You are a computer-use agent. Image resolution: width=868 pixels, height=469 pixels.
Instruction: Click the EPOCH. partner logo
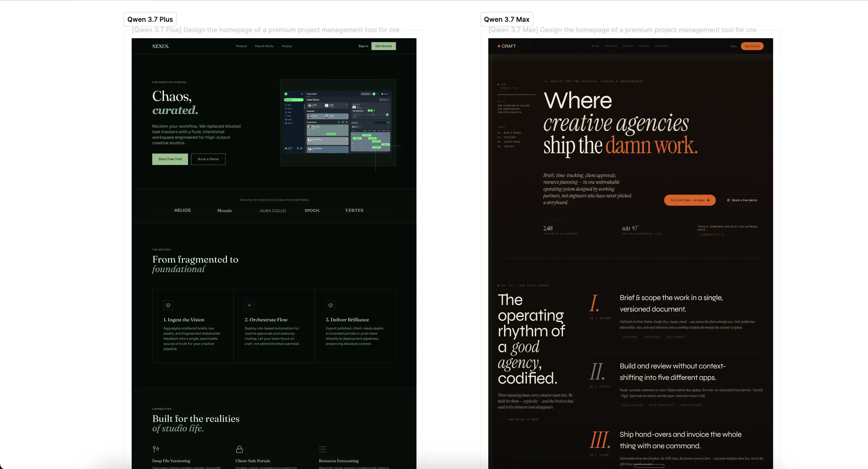[312, 211]
